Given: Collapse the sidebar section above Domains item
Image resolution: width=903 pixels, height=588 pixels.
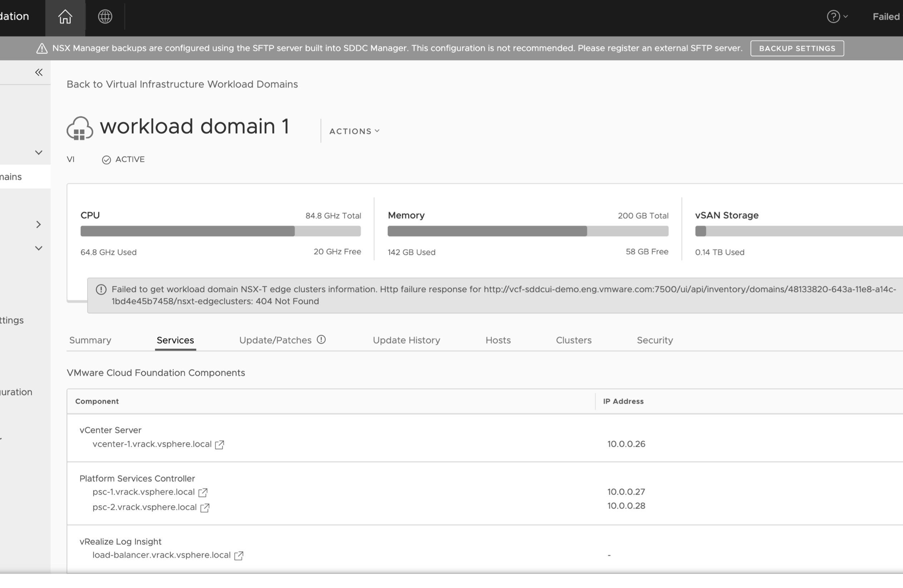Looking at the screenshot, I should pos(39,153).
